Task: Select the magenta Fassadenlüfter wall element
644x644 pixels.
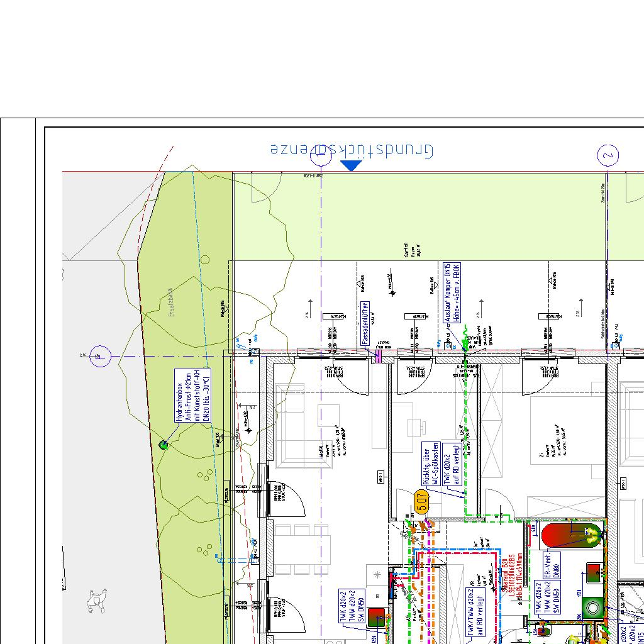Action: (x=379, y=357)
